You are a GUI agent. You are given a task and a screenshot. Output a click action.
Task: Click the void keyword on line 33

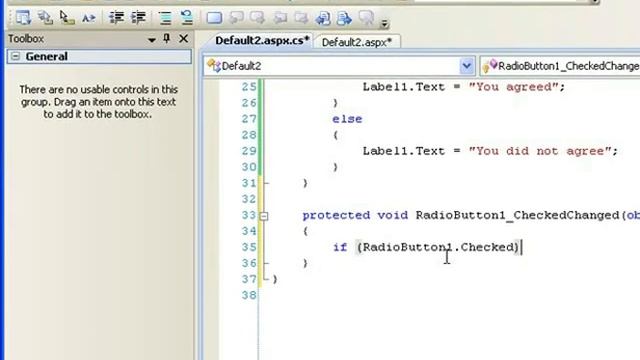[x=392, y=215]
